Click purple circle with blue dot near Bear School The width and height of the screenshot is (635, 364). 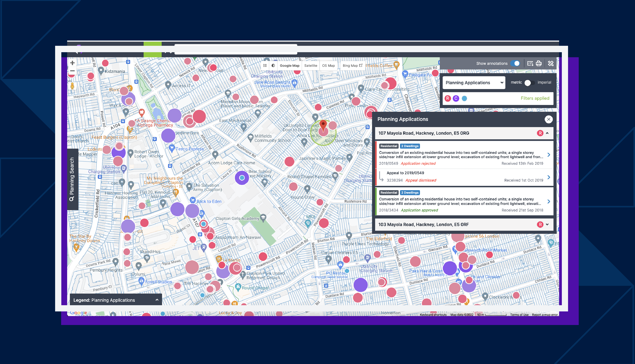click(x=242, y=178)
